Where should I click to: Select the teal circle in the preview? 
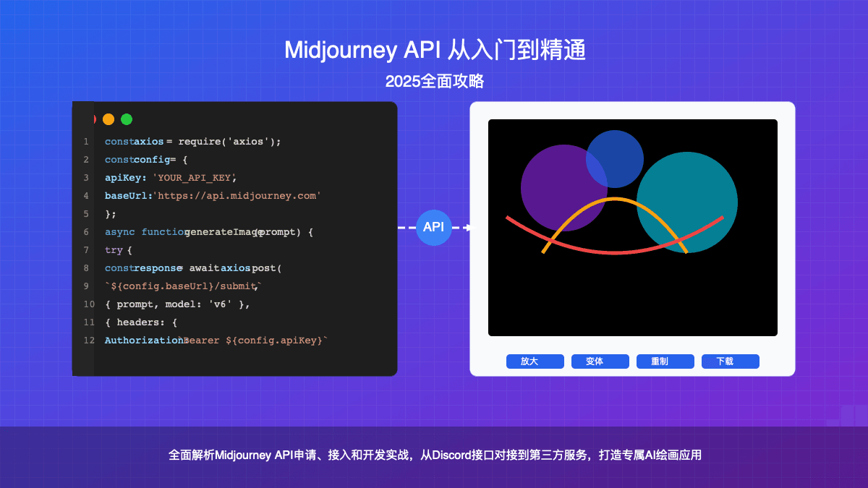click(687, 202)
